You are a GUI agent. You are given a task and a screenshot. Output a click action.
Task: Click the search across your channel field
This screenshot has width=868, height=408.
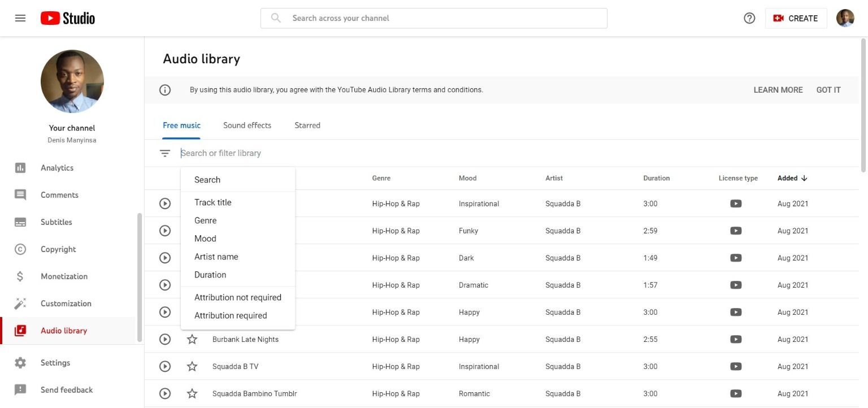click(x=433, y=18)
